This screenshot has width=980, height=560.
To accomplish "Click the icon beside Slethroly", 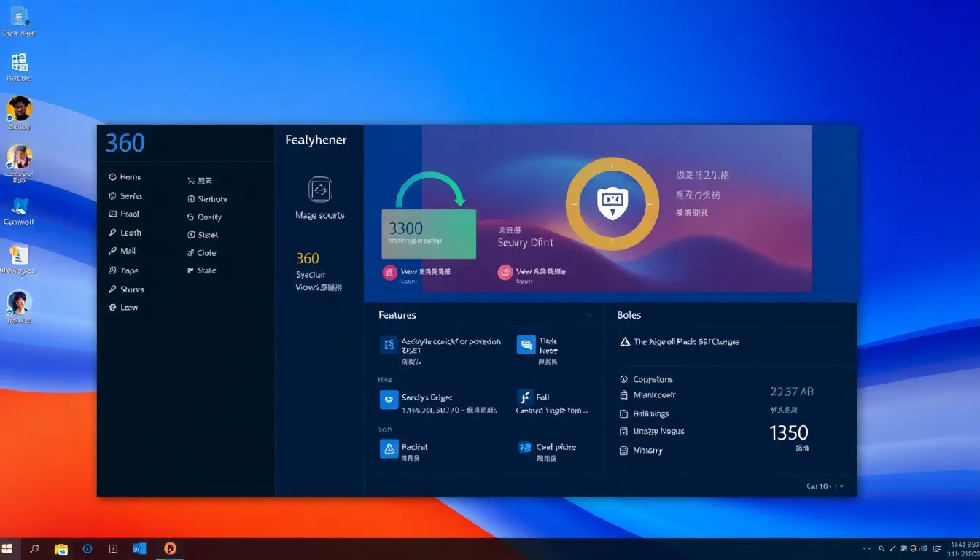I will click(191, 199).
